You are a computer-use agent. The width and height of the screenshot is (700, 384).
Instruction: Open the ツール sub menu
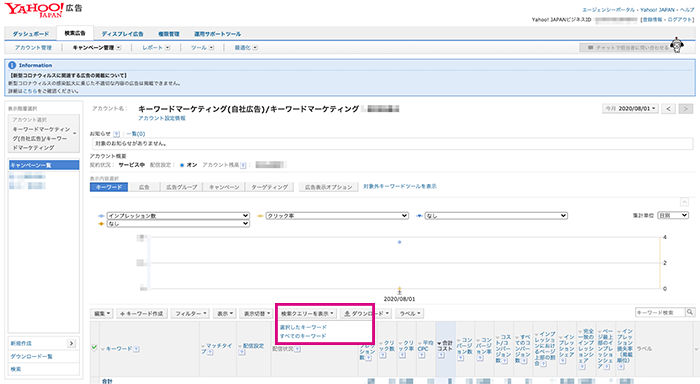(x=202, y=48)
